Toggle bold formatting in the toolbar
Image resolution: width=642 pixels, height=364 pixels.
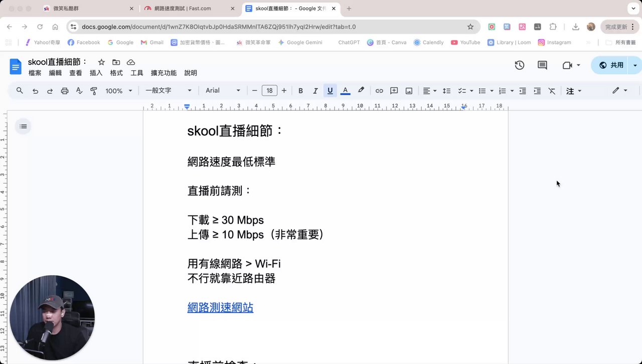click(x=300, y=91)
